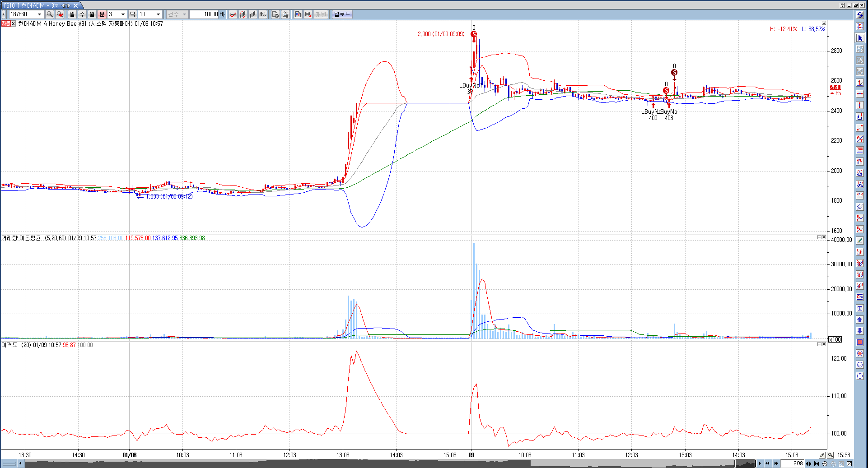Select the vertical line drawing tool
The image size is (868, 468).
860,105
